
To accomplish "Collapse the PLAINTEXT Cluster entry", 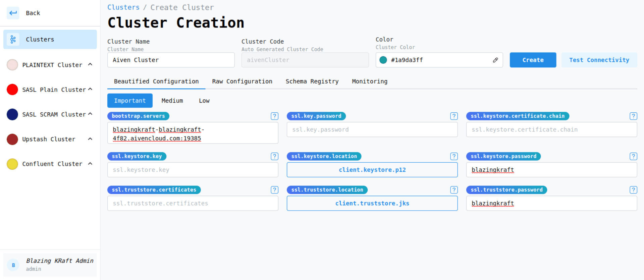I will click(90, 64).
